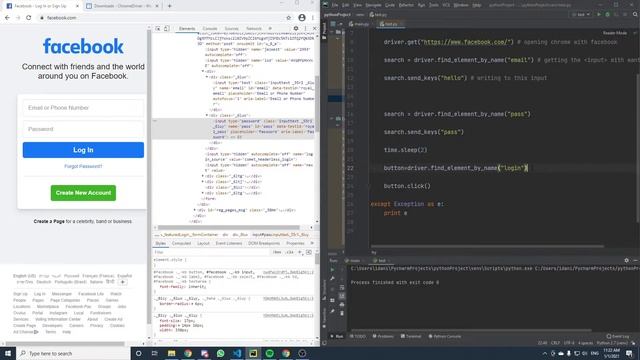
Task: Rerun the script from Run panel
Action: point(332,270)
